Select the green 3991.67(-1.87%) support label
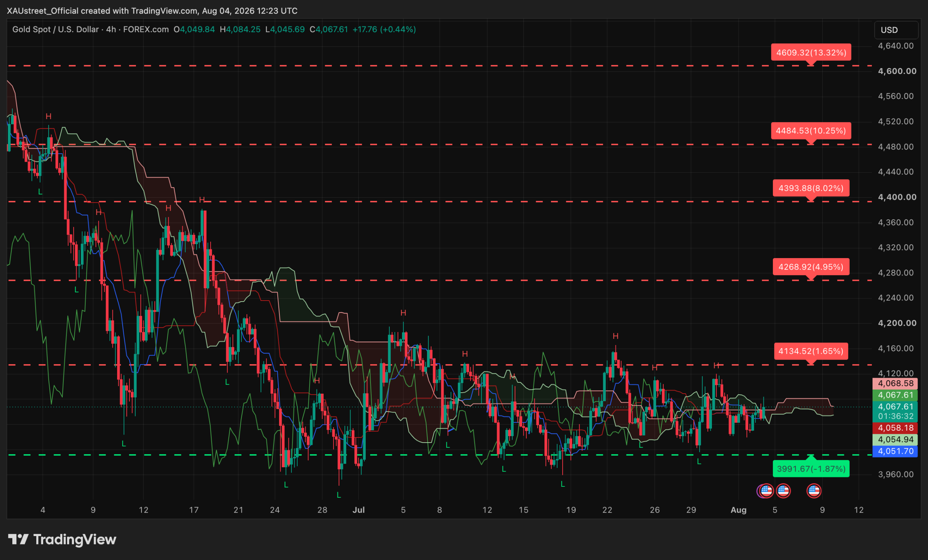Image resolution: width=928 pixels, height=560 pixels. [x=811, y=469]
